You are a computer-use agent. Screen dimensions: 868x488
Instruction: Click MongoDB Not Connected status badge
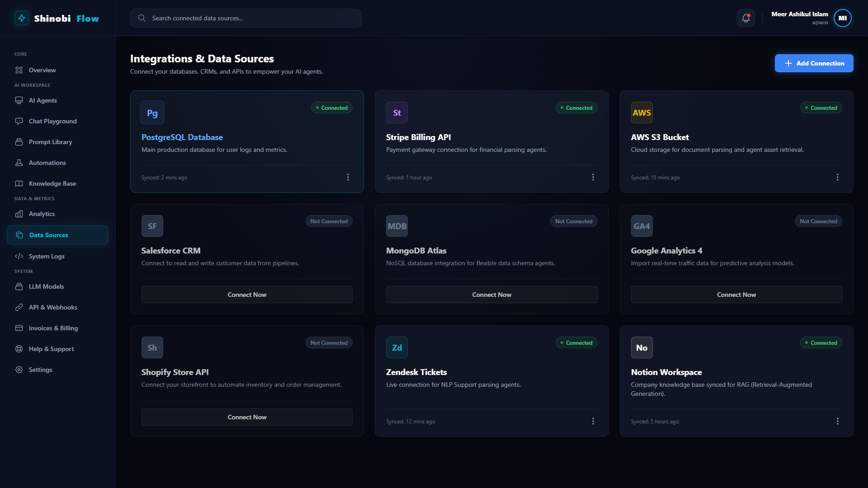tap(574, 221)
